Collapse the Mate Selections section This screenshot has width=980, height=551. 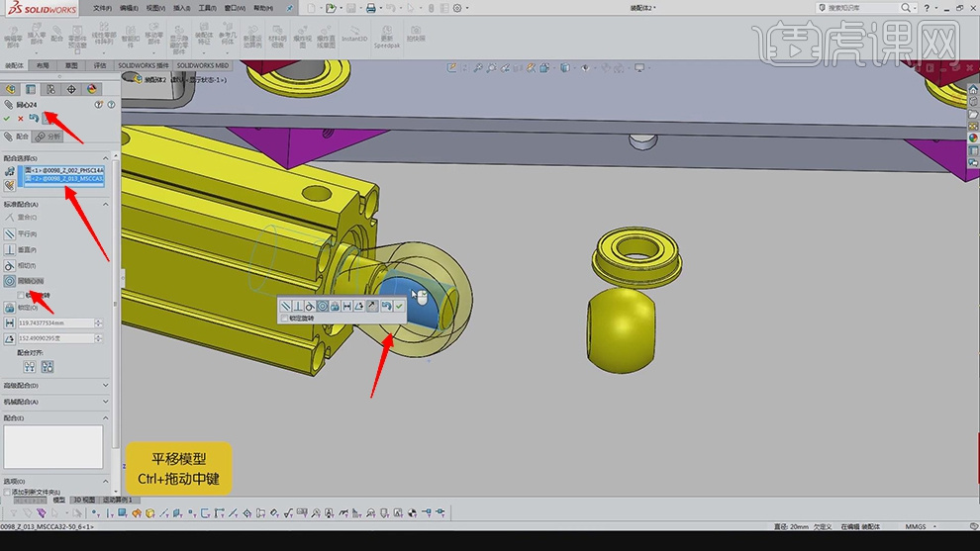click(x=106, y=158)
